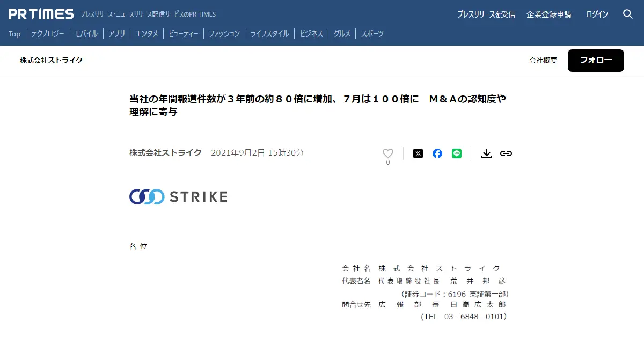Viewport: 644px width, 338px height.
Task: Copy the press release link
Action: [506, 153]
